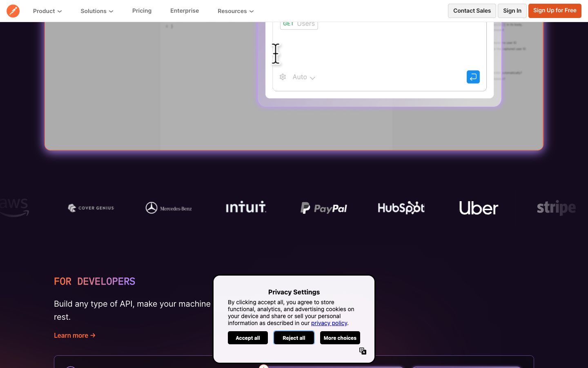Image resolution: width=588 pixels, height=368 pixels.
Task: Go to the Pricing page
Action: [x=142, y=11]
